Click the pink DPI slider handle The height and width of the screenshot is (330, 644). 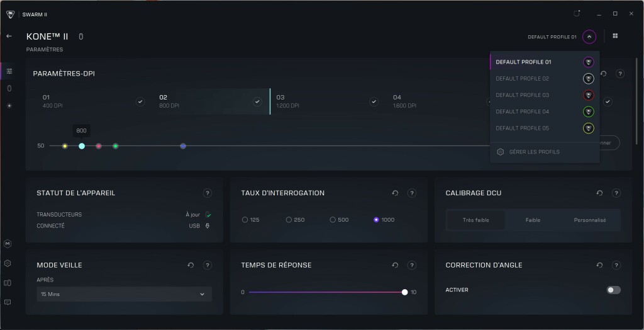click(x=99, y=146)
